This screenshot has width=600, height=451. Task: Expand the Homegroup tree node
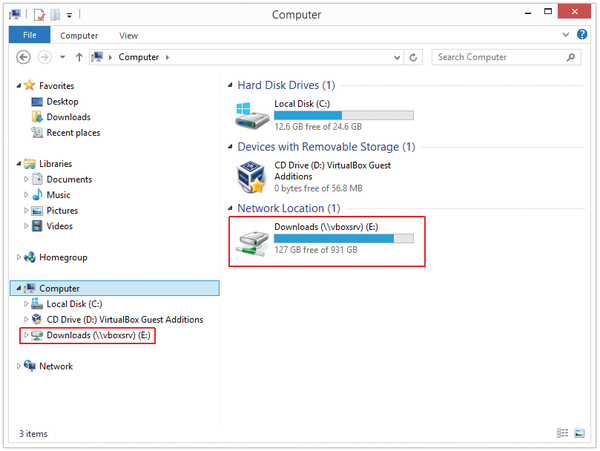pyautogui.click(x=18, y=257)
